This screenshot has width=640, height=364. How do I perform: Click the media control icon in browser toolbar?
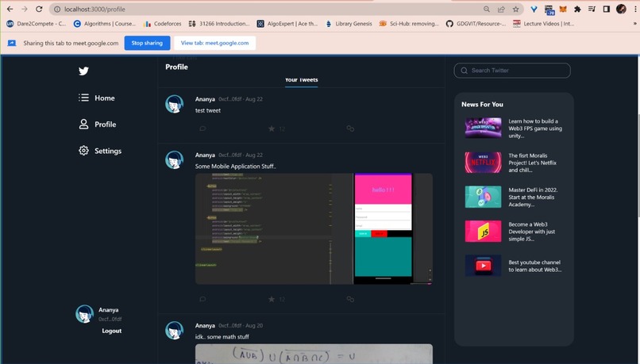[592, 9]
